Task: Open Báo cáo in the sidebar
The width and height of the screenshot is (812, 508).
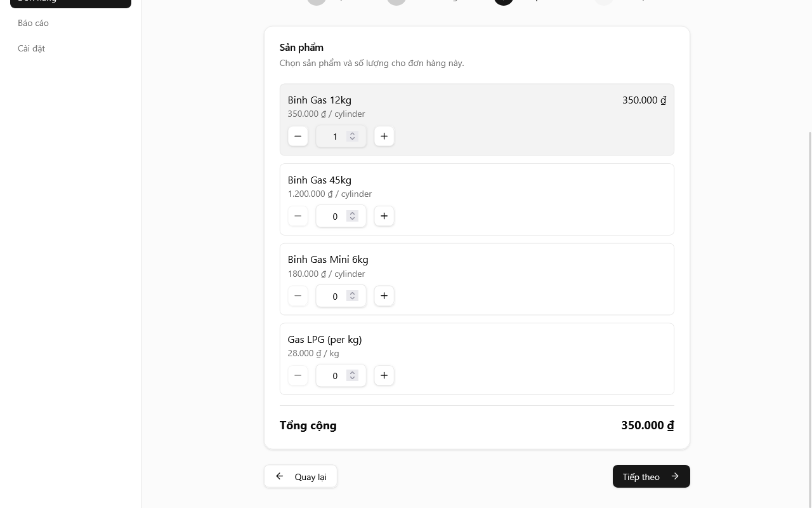Action: (x=34, y=23)
